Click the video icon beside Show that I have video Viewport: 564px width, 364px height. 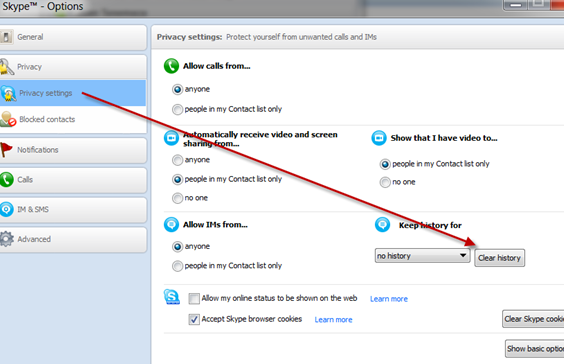[x=379, y=138]
